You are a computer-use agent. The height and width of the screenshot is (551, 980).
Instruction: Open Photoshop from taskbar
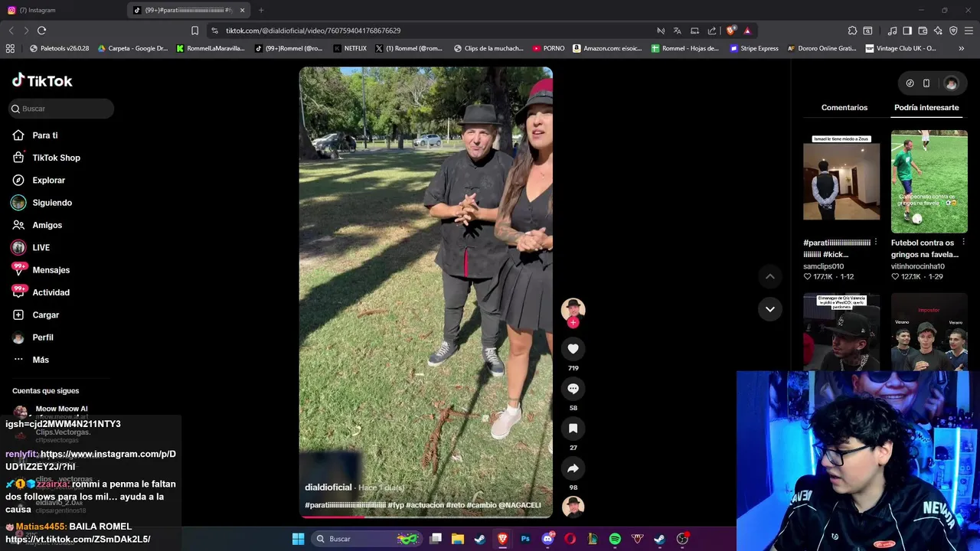point(525,539)
